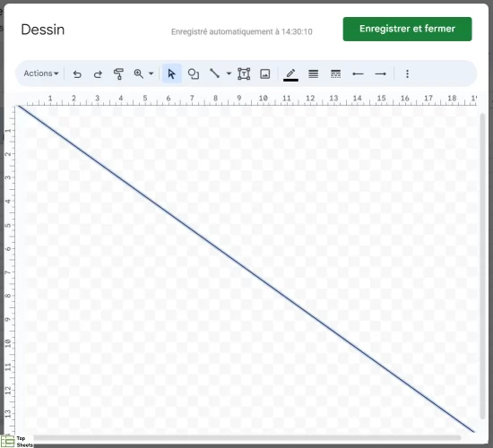Expand the zoom level dropdown arrow
This screenshot has width=493, height=448.
151,73
